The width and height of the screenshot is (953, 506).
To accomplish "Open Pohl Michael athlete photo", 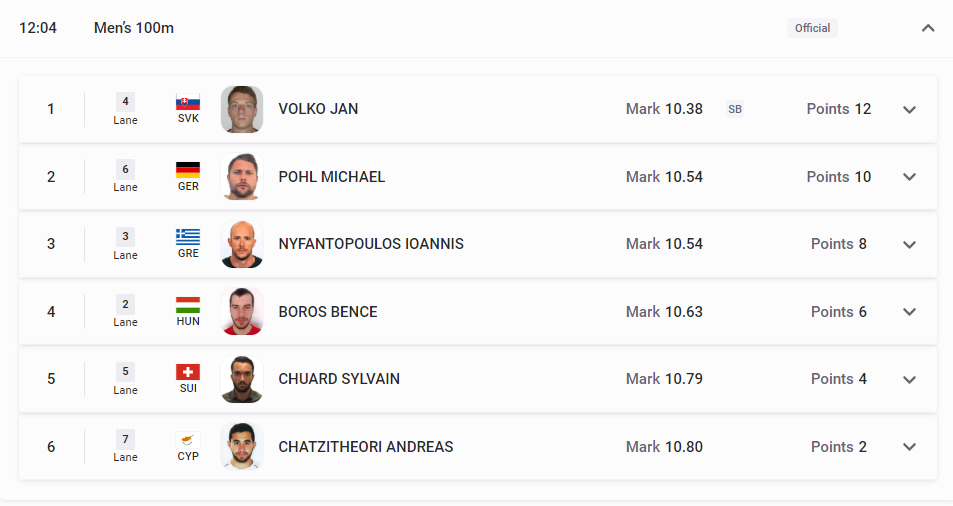I will coord(242,177).
